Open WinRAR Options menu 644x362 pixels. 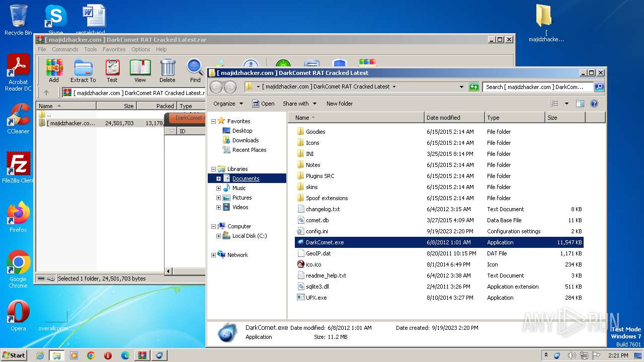tap(141, 49)
